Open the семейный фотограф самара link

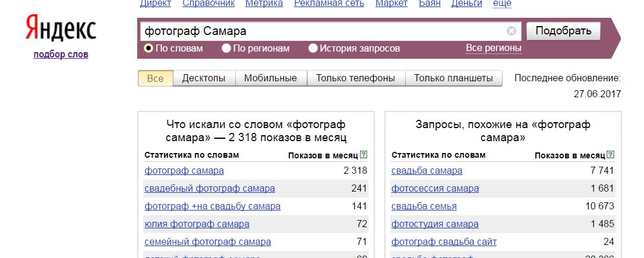click(207, 242)
